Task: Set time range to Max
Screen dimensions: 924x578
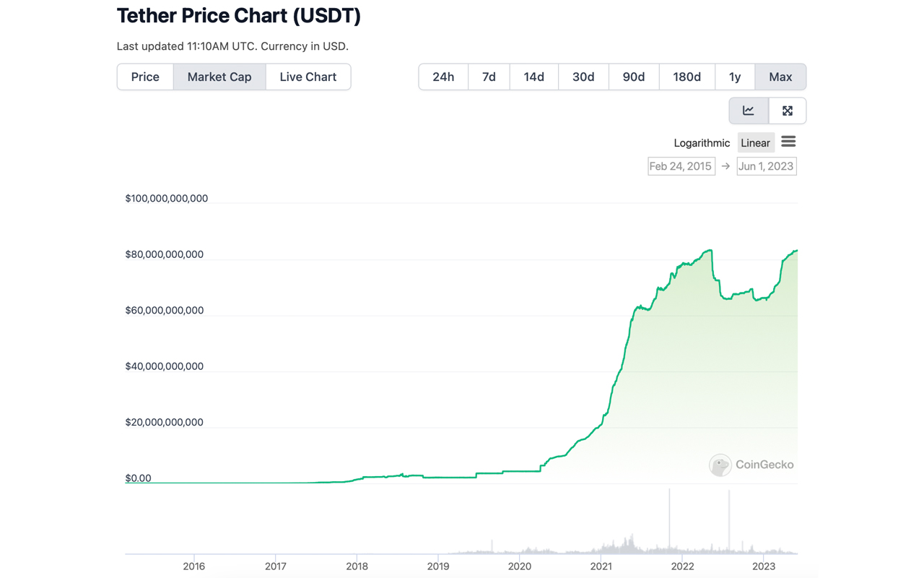Action: click(780, 77)
